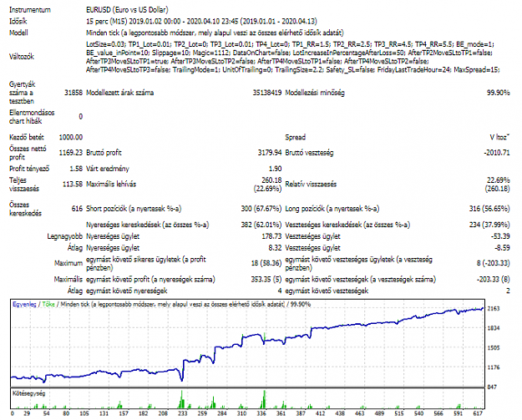The width and height of the screenshot is (522, 420).
Task: Click the 382 (62.01%) profitable trades value
Action: (x=261, y=225)
